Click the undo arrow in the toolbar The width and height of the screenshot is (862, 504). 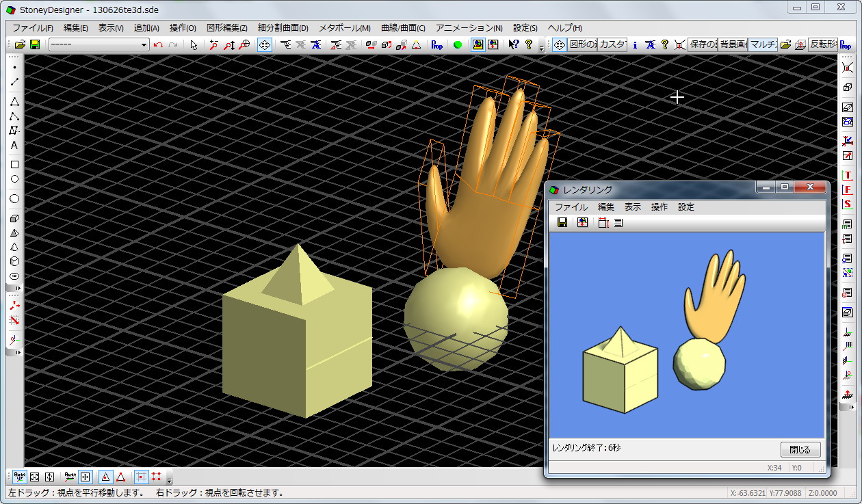[x=158, y=44]
